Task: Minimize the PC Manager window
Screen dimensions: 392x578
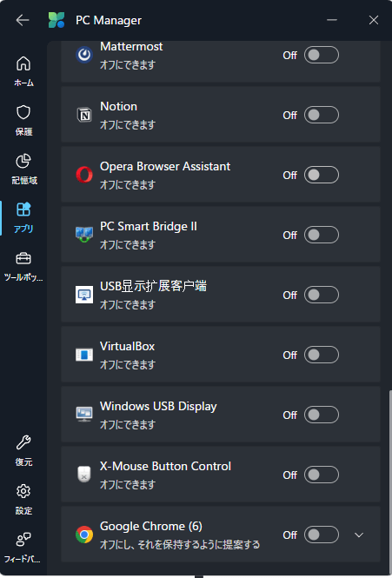Action: (332, 20)
